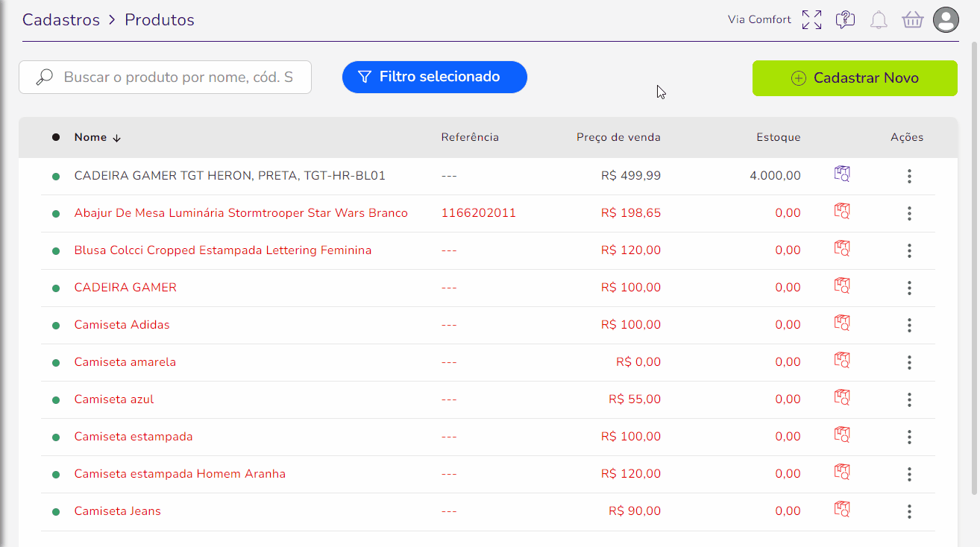The width and height of the screenshot is (980, 547).
Task: Open product Camiseta estampada Homem Aranha
Action: click(x=180, y=474)
